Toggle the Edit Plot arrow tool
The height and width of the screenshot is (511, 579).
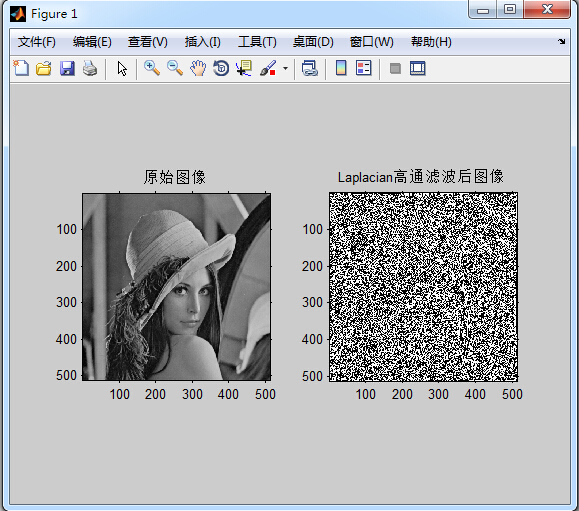(x=122, y=69)
